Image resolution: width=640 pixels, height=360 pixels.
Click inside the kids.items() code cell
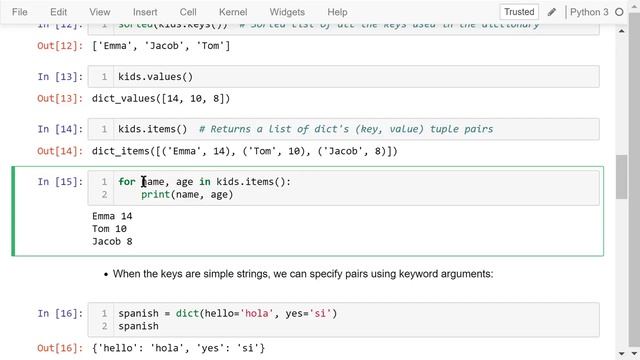pos(343,129)
